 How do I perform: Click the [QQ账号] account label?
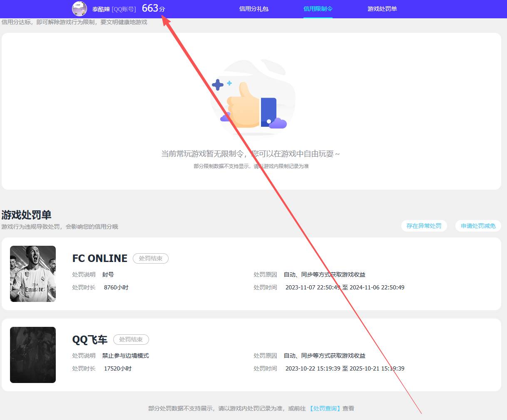pyautogui.click(x=124, y=9)
